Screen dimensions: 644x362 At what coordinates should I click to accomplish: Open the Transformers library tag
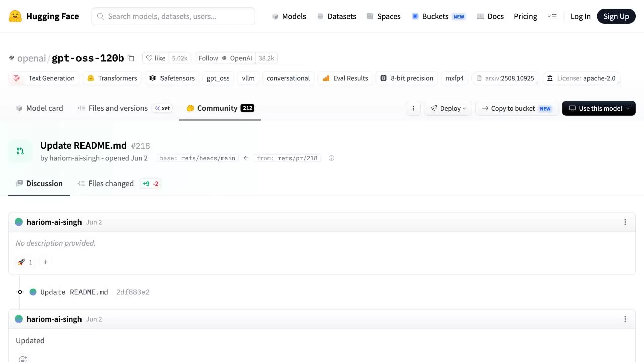point(112,78)
